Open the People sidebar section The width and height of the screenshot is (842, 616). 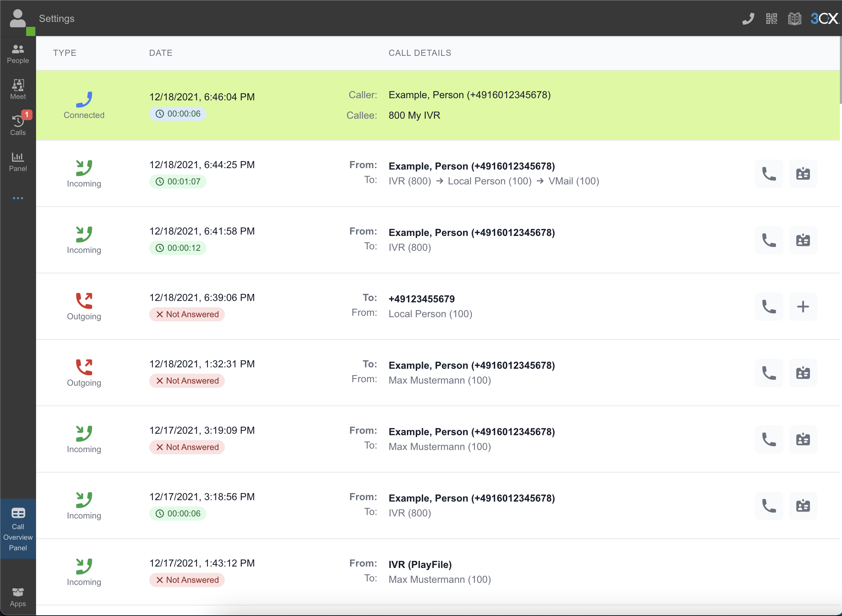(x=18, y=54)
